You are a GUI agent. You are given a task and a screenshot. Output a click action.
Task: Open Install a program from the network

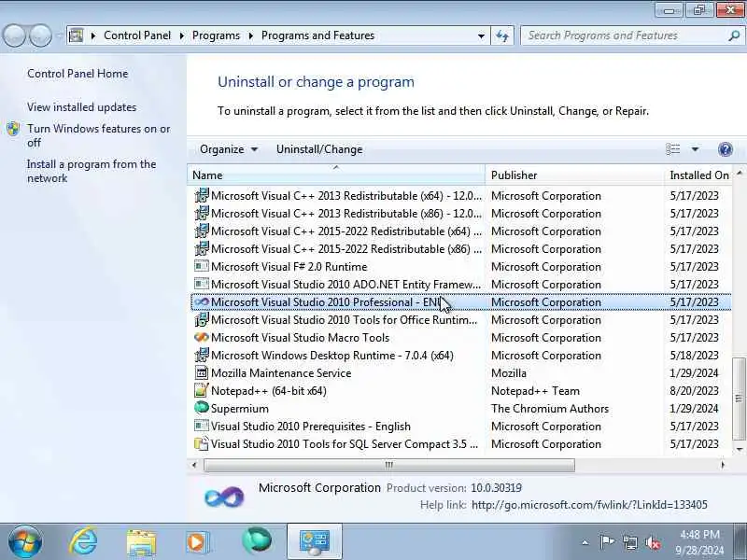(x=92, y=172)
